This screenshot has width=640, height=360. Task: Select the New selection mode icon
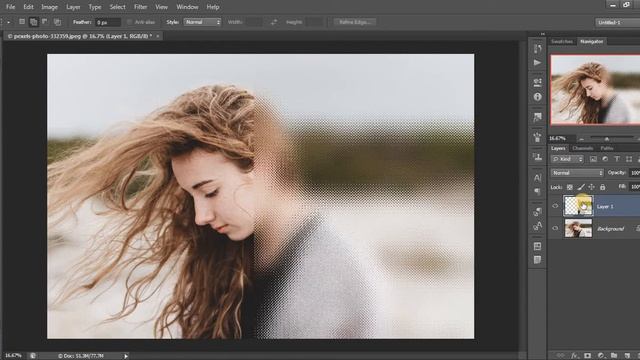pyautogui.click(x=22, y=22)
